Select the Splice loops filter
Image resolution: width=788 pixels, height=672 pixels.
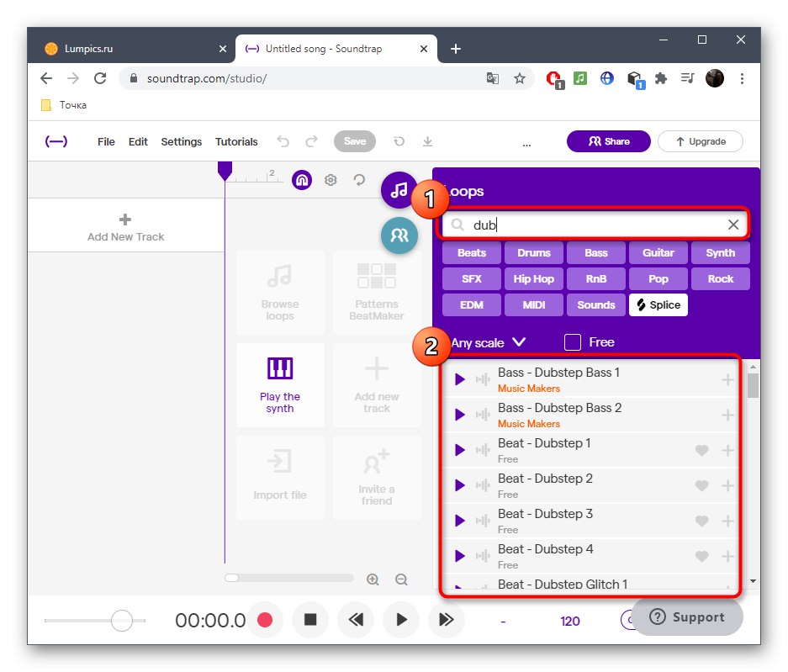[x=658, y=305]
